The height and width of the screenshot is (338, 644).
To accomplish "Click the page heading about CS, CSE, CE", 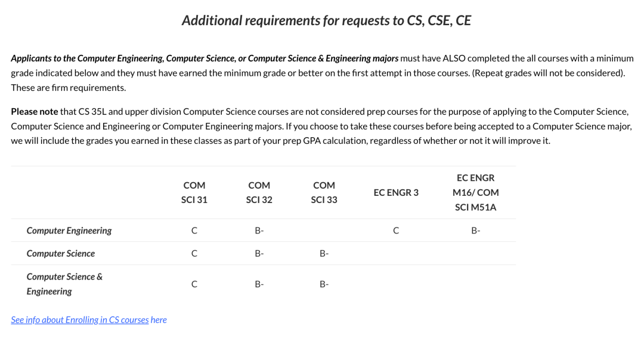I will 327,20.
